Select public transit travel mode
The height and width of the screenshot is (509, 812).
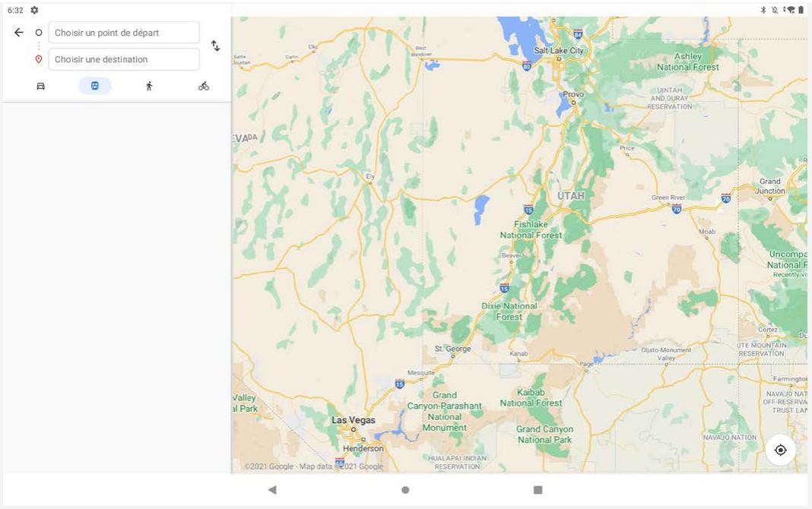coord(95,86)
